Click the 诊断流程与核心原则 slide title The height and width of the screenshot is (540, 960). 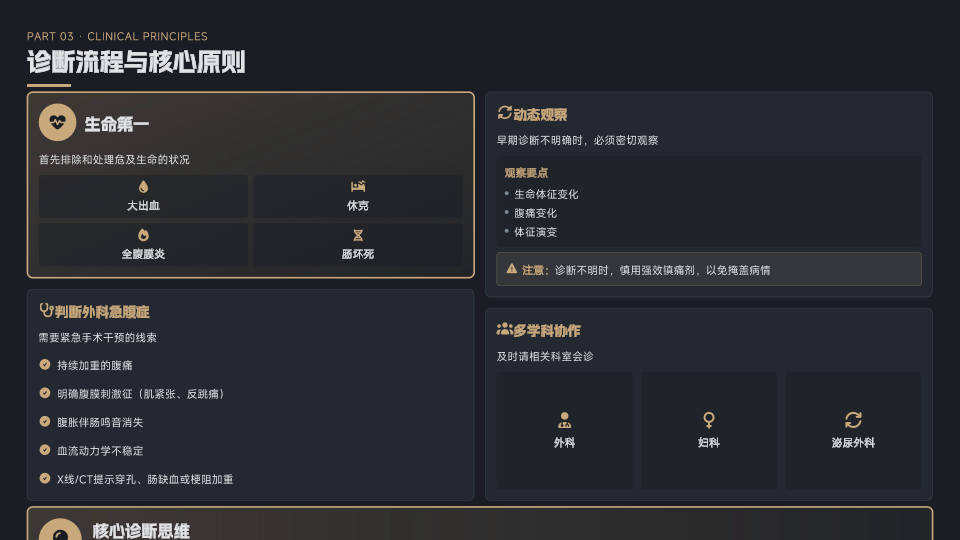136,63
